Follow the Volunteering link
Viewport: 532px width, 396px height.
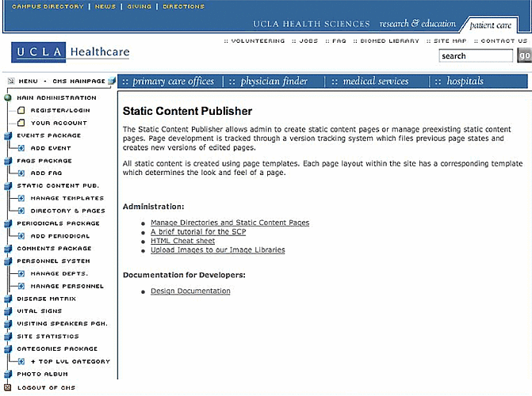click(x=258, y=41)
